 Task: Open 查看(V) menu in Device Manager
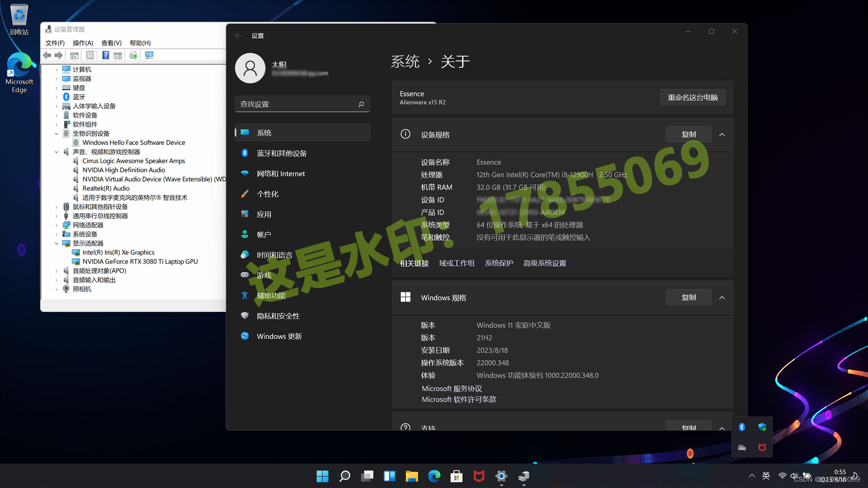click(x=111, y=43)
